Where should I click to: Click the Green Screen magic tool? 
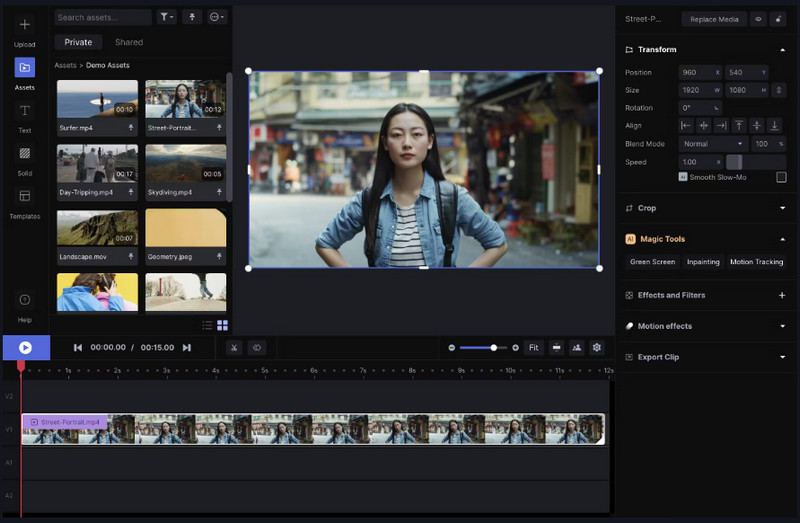pos(652,262)
